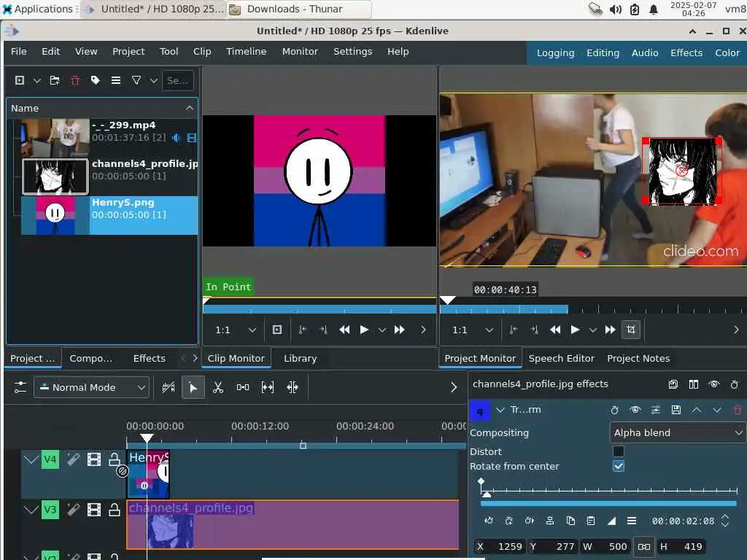Image resolution: width=747 pixels, height=560 pixels.
Task: Switch to the Library tab
Action: (x=300, y=358)
